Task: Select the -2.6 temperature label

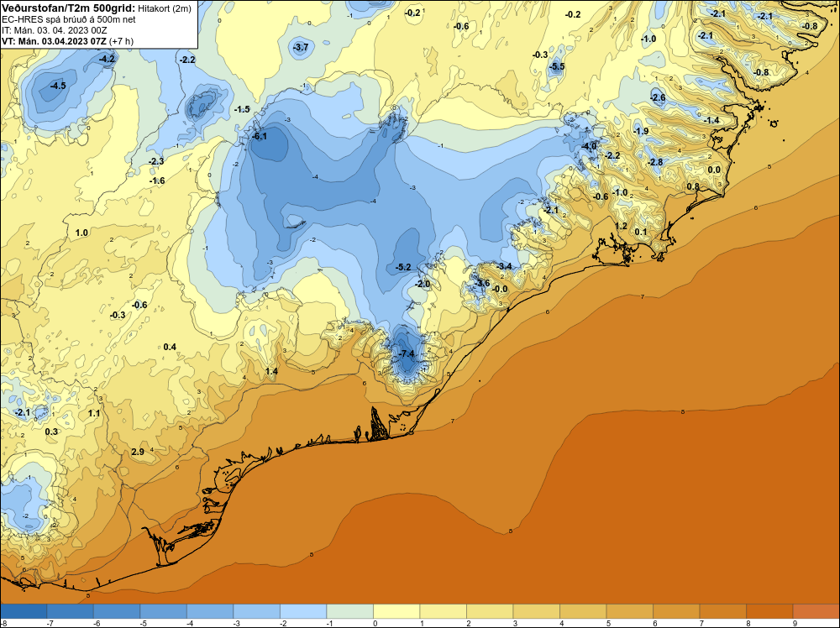Action: point(658,97)
